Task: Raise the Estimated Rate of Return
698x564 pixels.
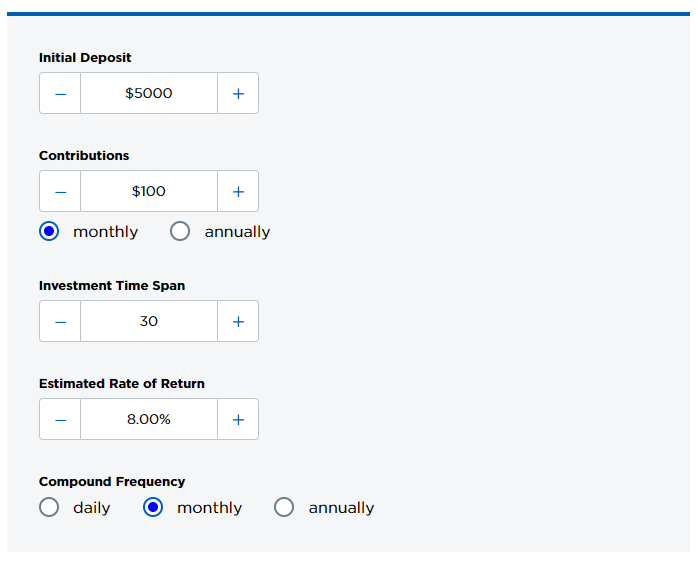Action: (238, 419)
